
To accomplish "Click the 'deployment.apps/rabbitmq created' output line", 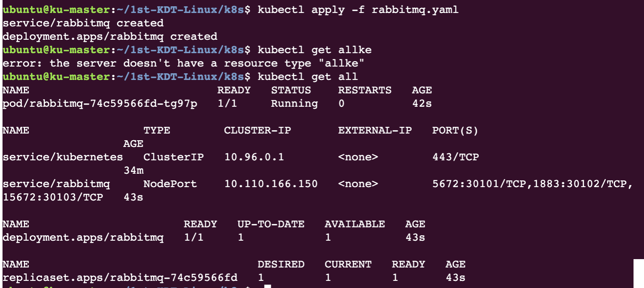I will 110,36.
